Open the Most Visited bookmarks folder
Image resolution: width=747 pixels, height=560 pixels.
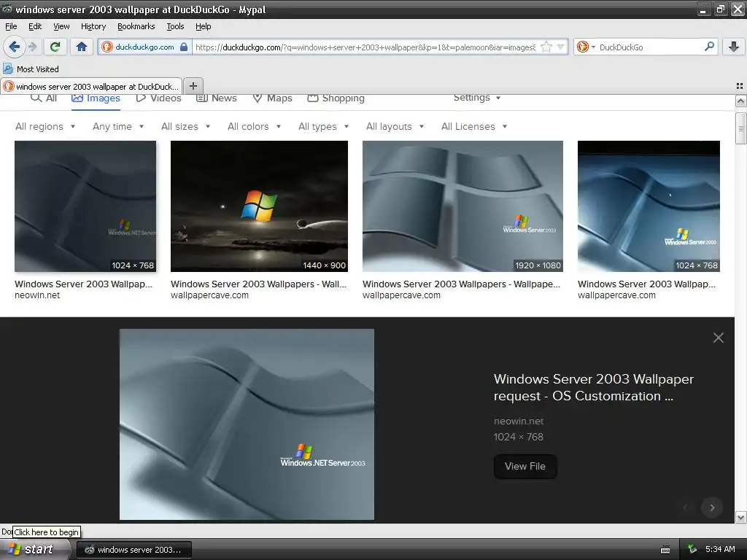click(31, 69)
